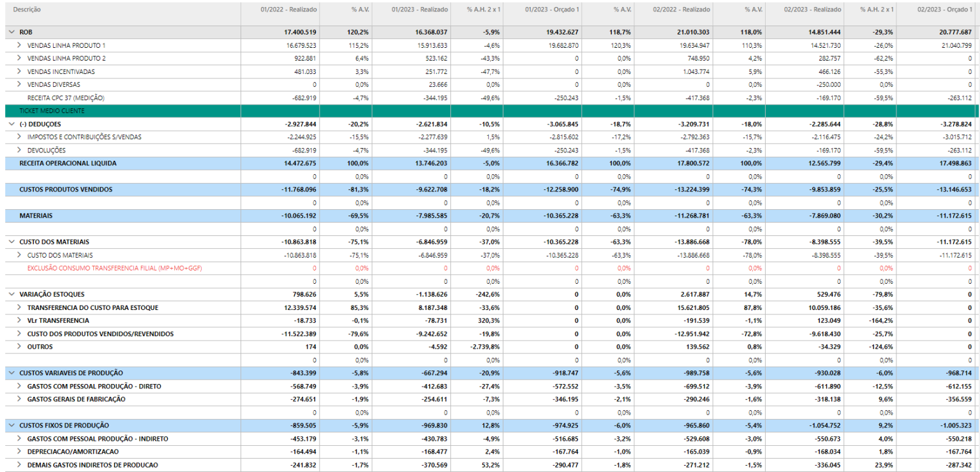The image size is (980, 472).
Task: Expand the VENDAS DIVERSAS row
Action: point(19,84)
